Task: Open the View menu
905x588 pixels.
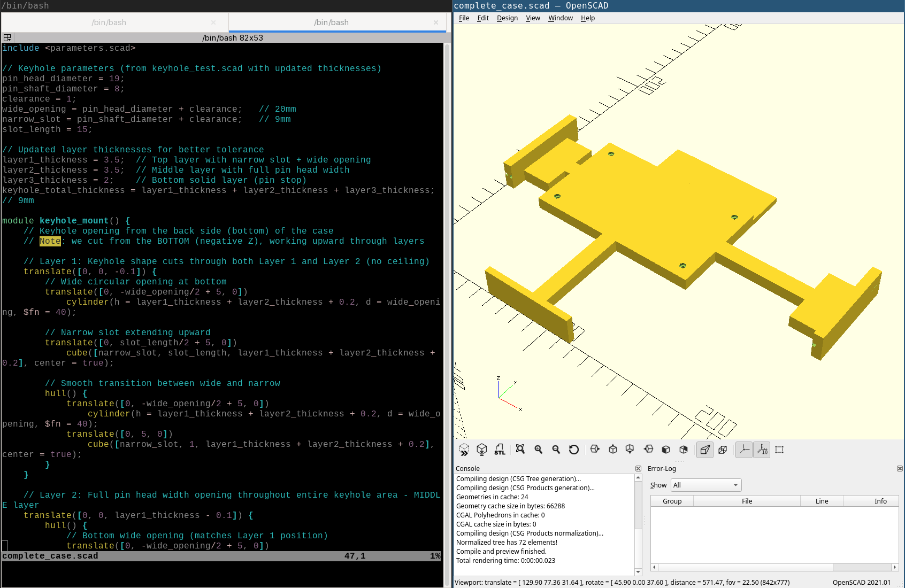Action: coord(533,18)
